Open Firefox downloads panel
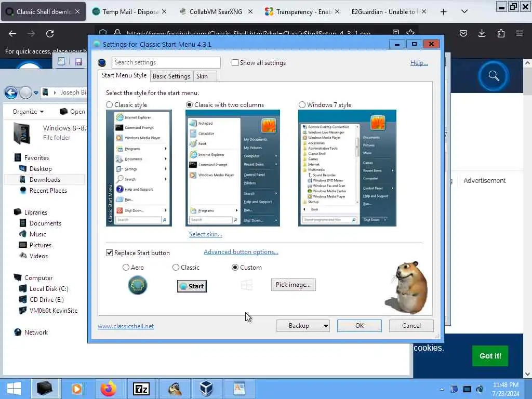 point(482,33)
